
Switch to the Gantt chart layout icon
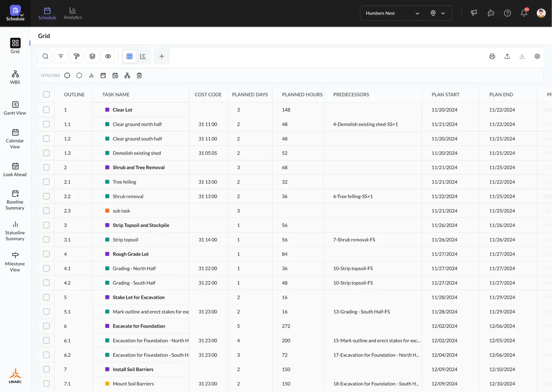[143, 56]
